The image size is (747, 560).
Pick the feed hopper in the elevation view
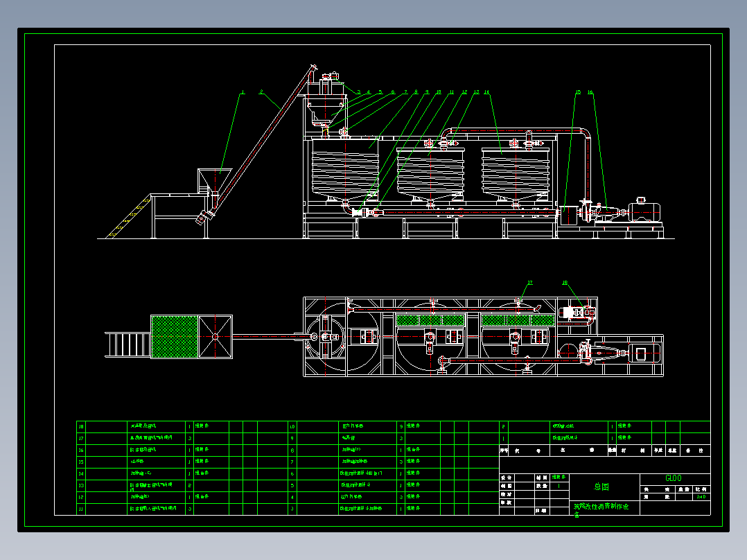(x=215, y=180)
